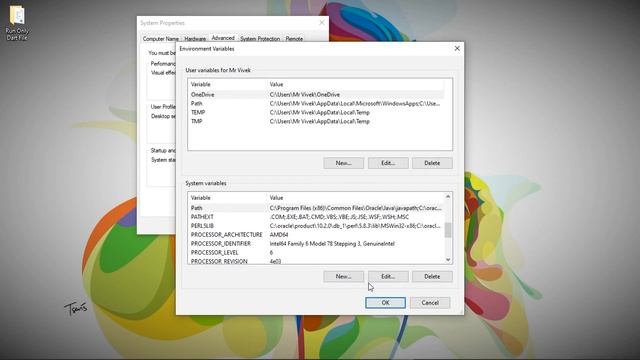
Task: Select the system Path variable row
Action: click(316, 208)
